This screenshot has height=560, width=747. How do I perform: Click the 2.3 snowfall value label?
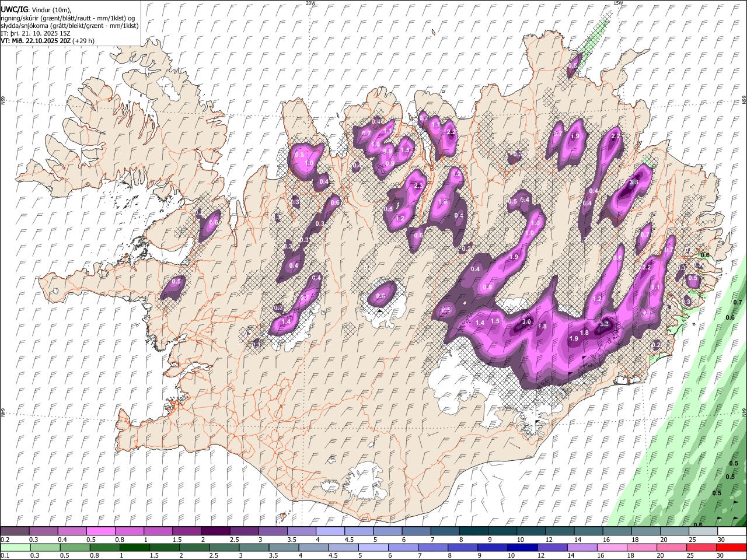[418, 186]
